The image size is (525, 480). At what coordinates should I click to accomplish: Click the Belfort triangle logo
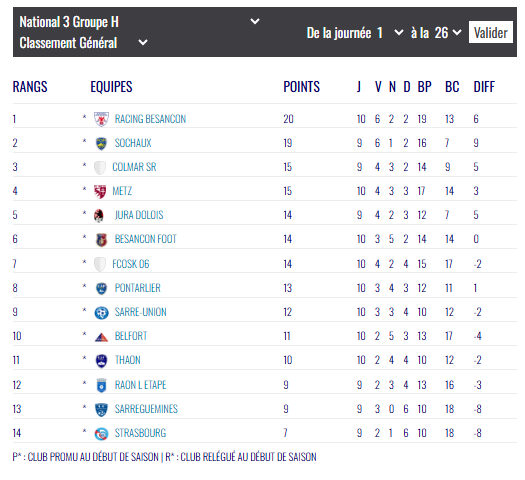click(101, 337)
